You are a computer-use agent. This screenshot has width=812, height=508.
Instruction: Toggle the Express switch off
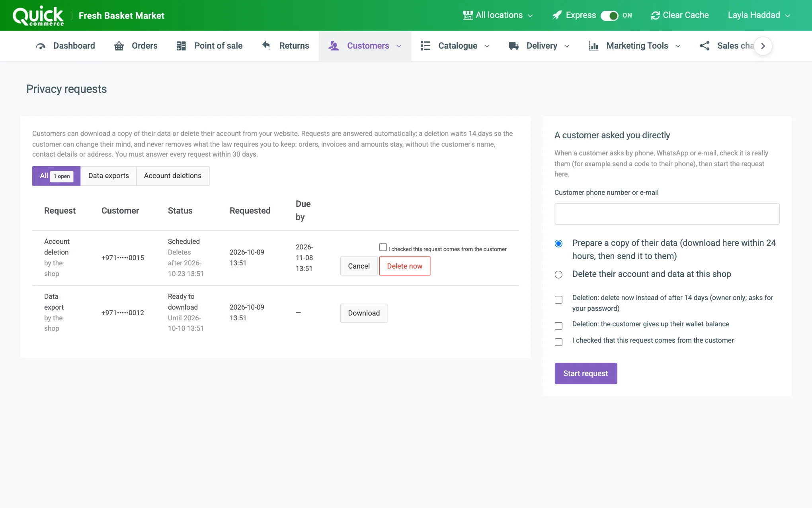609,16
